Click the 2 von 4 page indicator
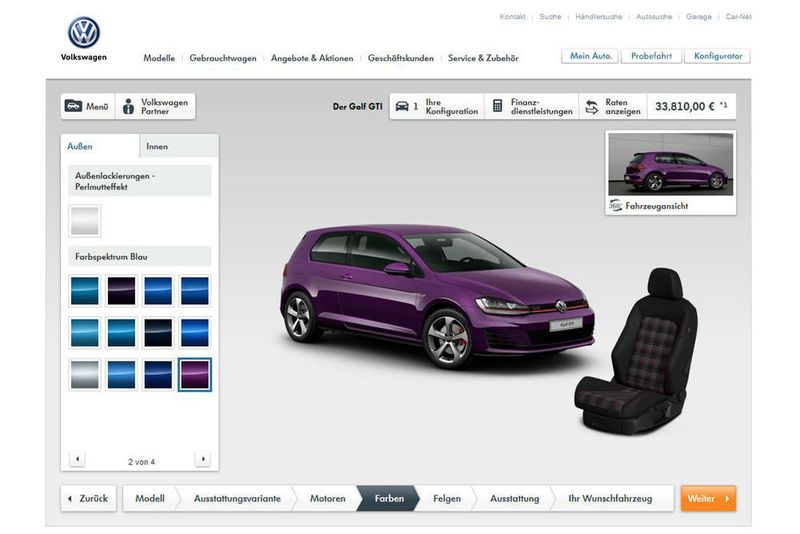This screenshot has width=800, height=534. pos(141,462)
